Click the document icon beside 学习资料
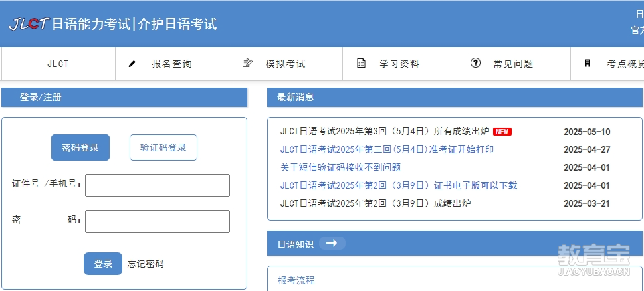The height and width of the screenshot is (291, 644). tap(361, 64)
